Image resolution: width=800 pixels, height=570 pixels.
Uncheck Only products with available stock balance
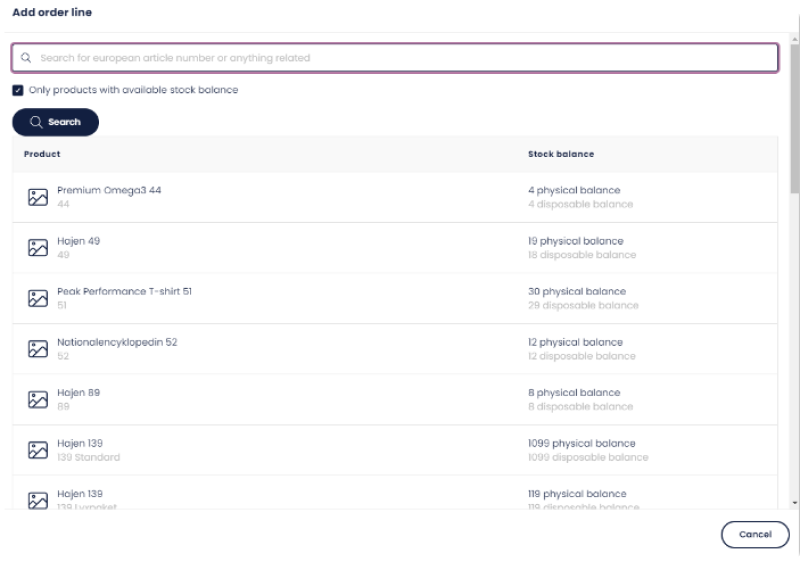[18, 90]
